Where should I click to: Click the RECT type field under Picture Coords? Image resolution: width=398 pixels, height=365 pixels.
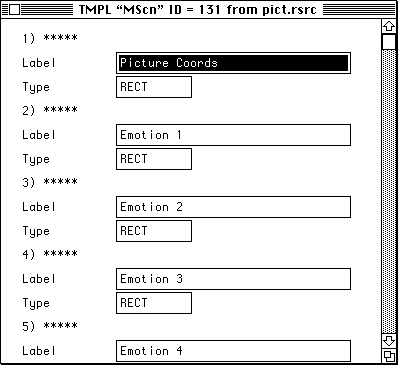pyautogui.click(x=154, y=87)
